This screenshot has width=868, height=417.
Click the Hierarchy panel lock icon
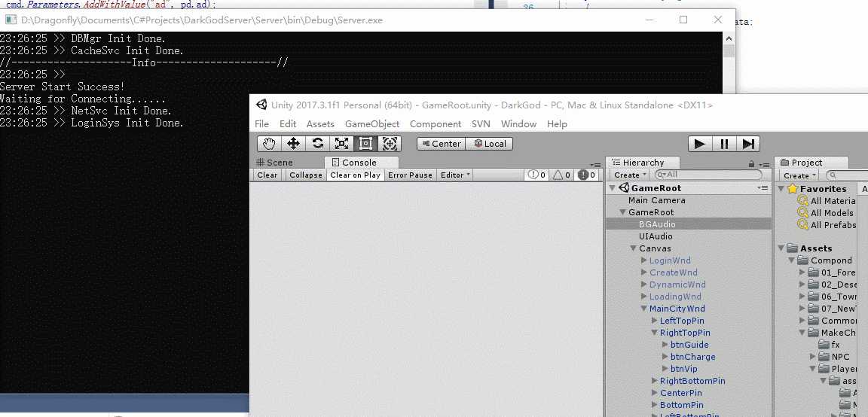(751, 163)
